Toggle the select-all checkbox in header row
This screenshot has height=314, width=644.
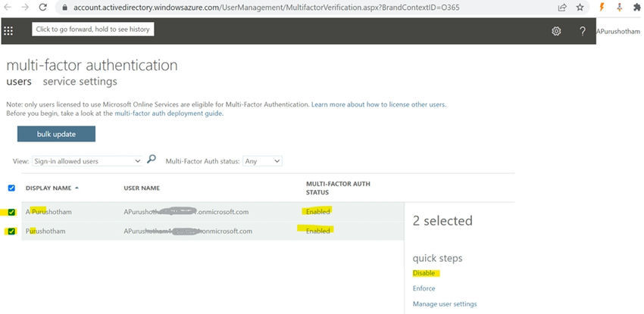pyautogui.click(x=11, y=188)
